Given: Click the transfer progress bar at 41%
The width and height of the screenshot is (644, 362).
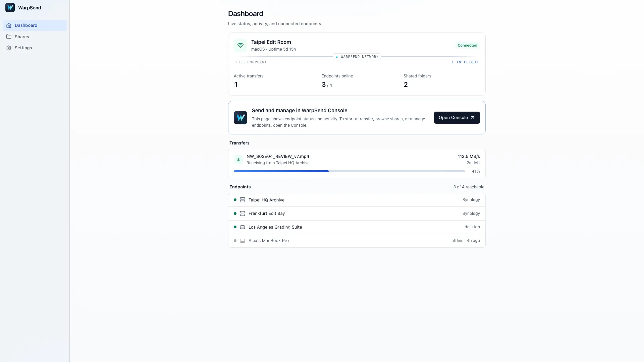Looking at the screenshot, I should 349,171.
